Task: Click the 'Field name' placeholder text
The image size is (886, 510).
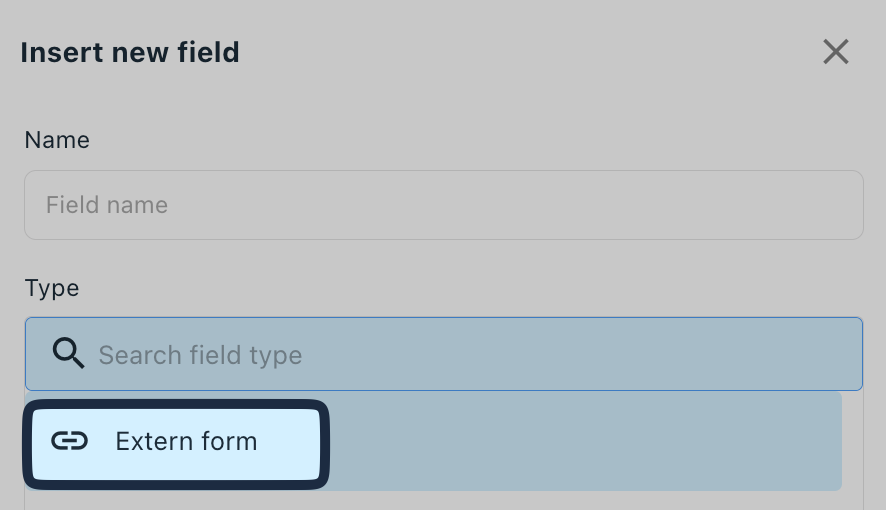Action: pos(107,205)
